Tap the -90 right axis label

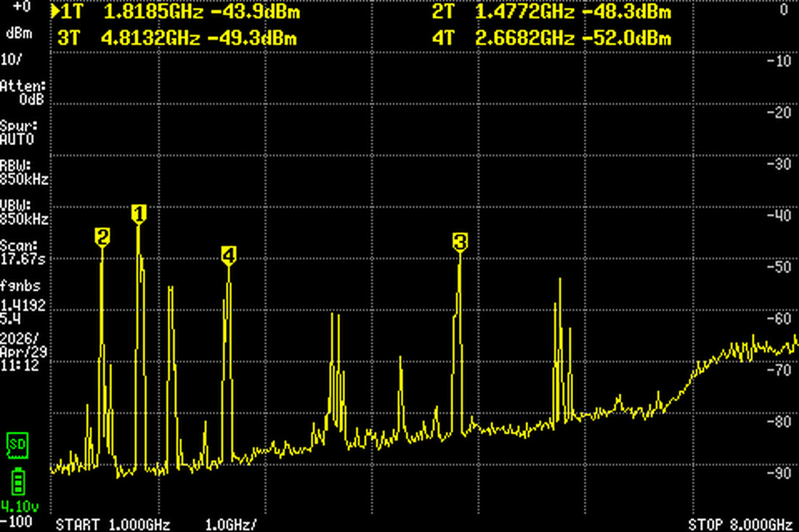(779, 473)
